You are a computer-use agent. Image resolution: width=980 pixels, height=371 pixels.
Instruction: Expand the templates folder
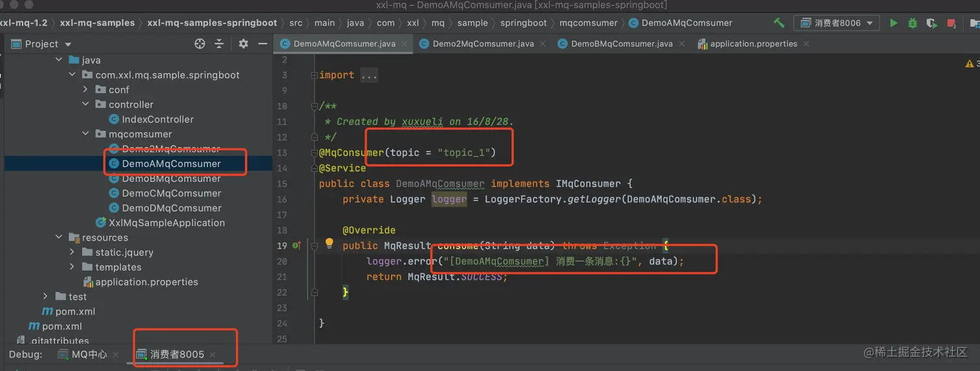[73, 267]
